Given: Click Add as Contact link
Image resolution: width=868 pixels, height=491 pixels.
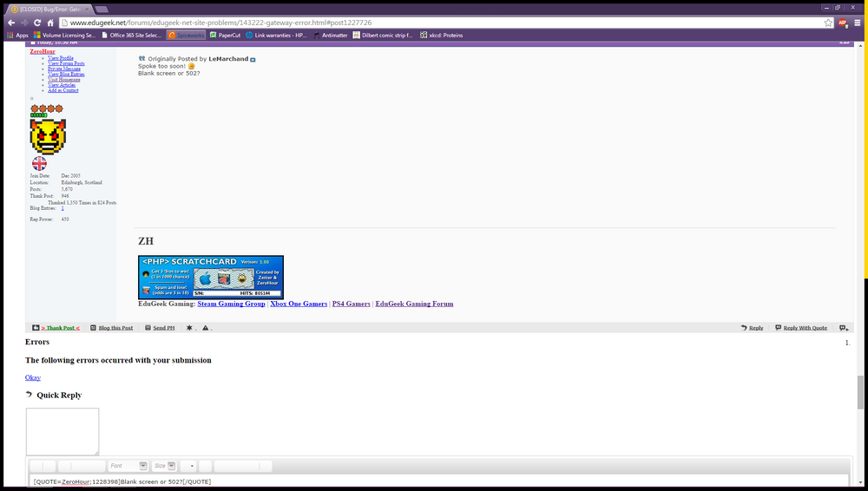Looking at the screenshot, I should pyautogui.click(x=62, y=90).
